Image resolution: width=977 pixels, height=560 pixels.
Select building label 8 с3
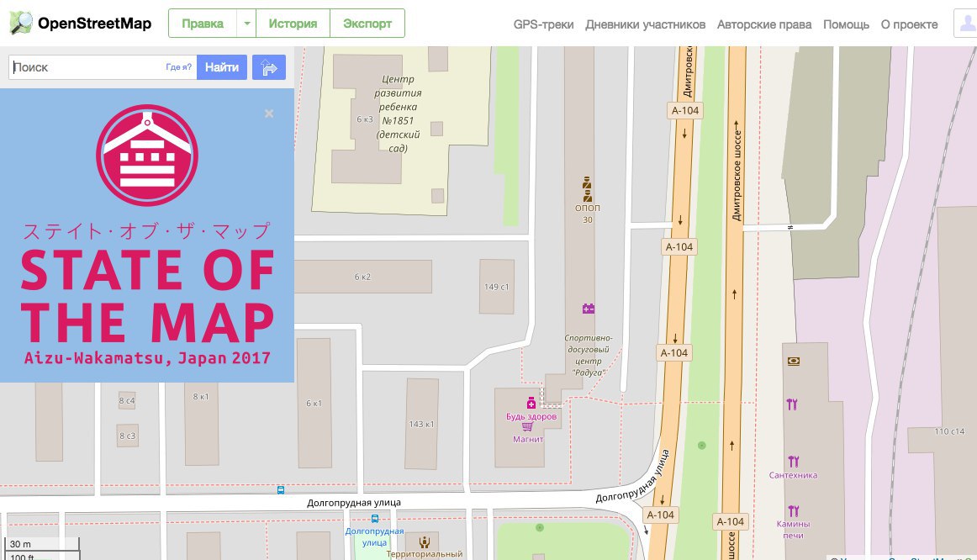tap(127, 436)
